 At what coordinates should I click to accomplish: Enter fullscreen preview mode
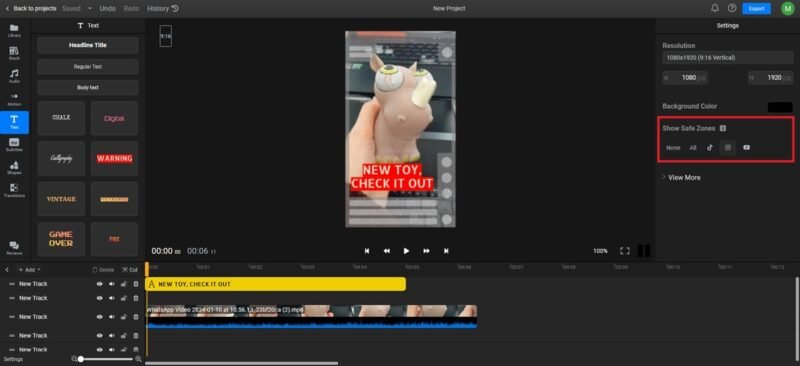(x=624, y=251)
